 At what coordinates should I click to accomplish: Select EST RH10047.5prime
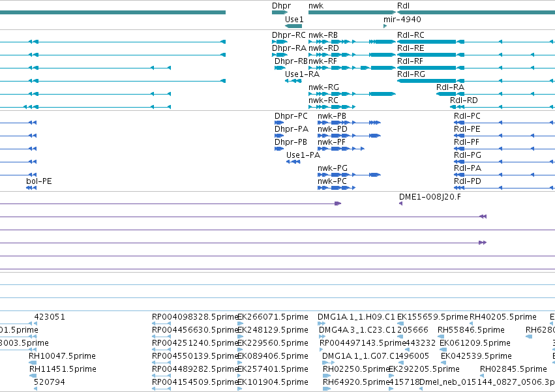[33, 363]
